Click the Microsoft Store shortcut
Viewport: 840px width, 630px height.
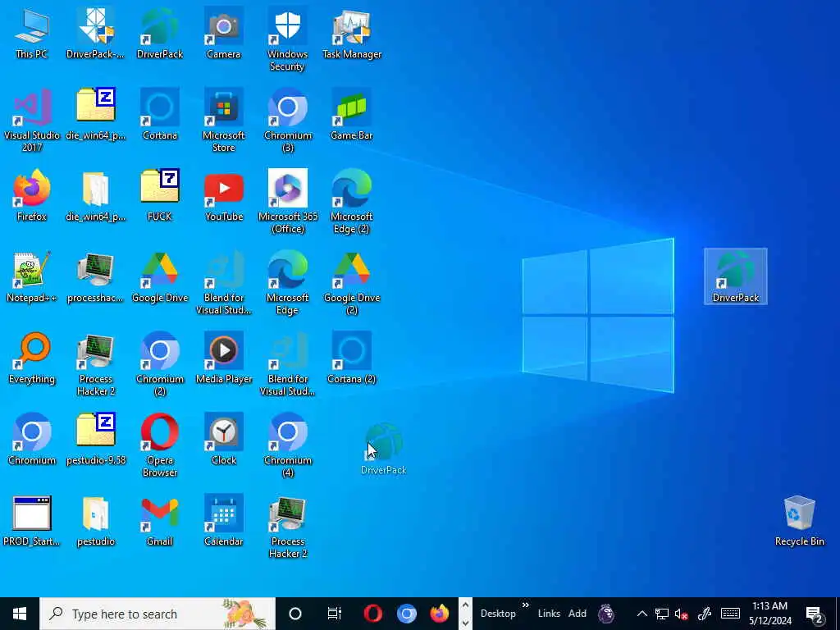tap(223, 120)
